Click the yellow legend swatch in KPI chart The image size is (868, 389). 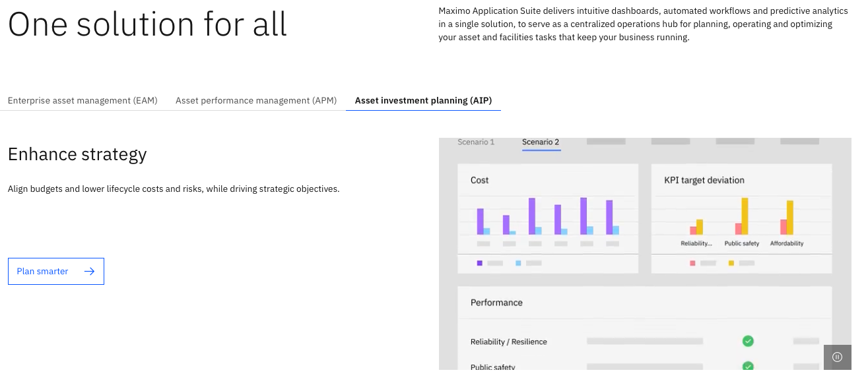pyautogui.click(x=731, y=263)
